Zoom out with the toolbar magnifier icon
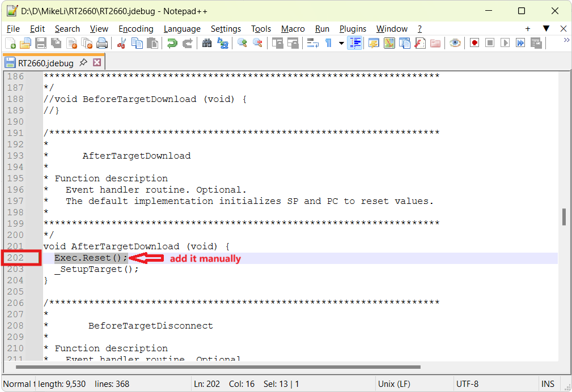 tap(257, 44)
